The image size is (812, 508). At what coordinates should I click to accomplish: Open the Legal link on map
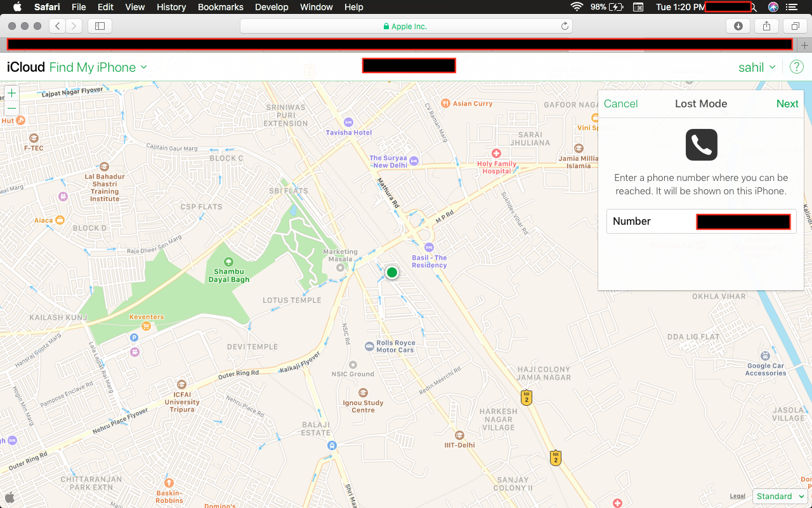click(738, 497)
